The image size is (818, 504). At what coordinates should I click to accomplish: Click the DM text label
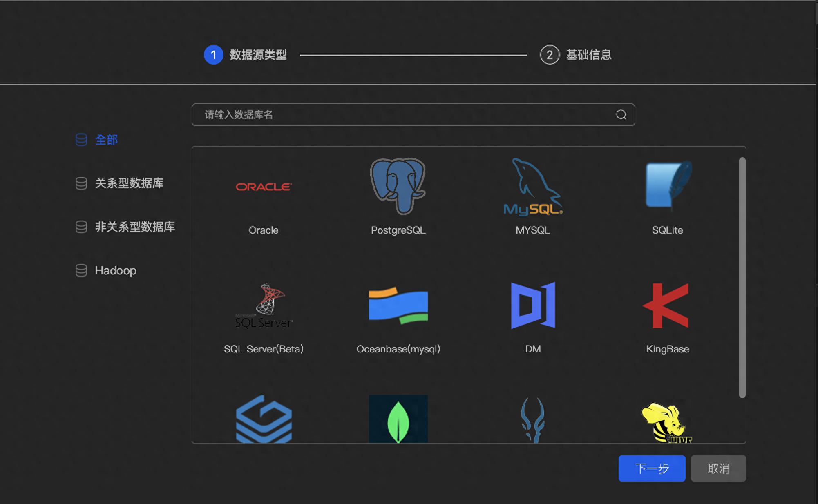533,349
